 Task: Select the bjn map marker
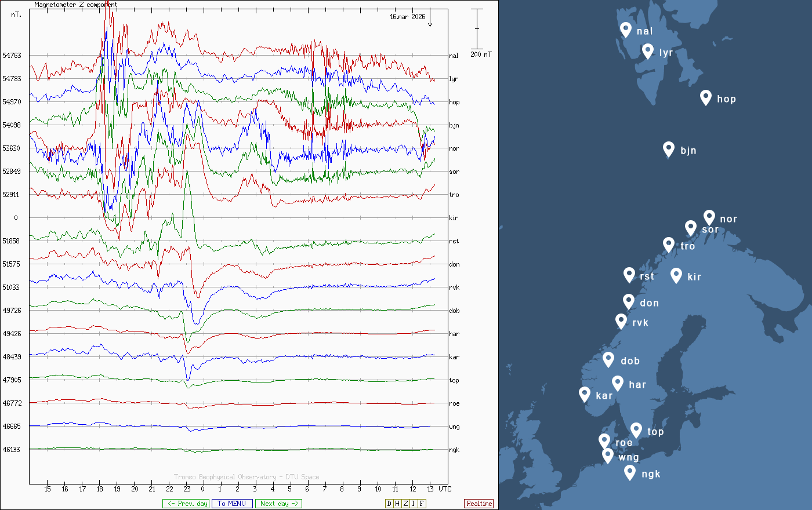pyautogui.click(x=669, y=149)
